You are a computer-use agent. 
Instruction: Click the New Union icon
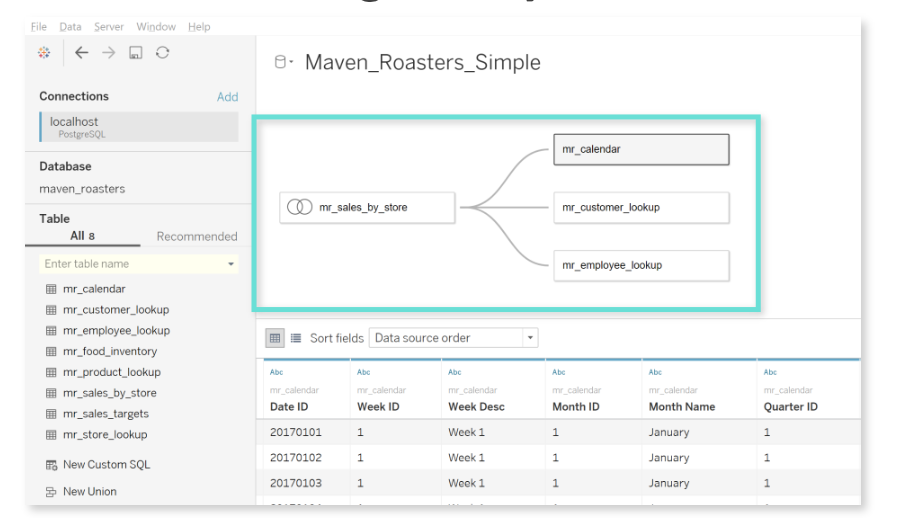tap(51, 492)
